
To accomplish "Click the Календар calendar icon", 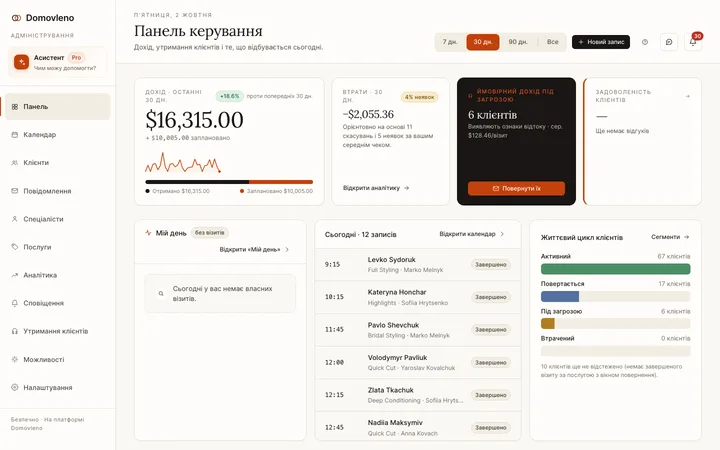I will [15, 135].
